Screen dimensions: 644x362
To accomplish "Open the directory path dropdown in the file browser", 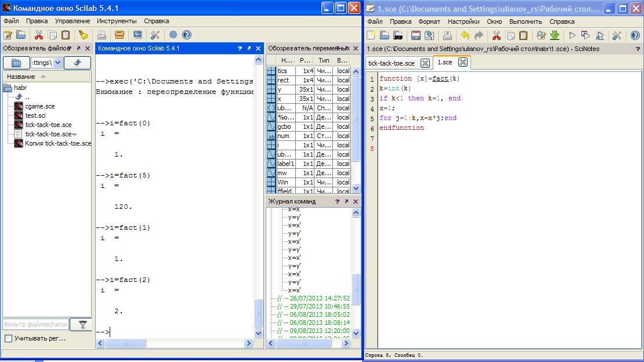I will click(x=58, y=63).
